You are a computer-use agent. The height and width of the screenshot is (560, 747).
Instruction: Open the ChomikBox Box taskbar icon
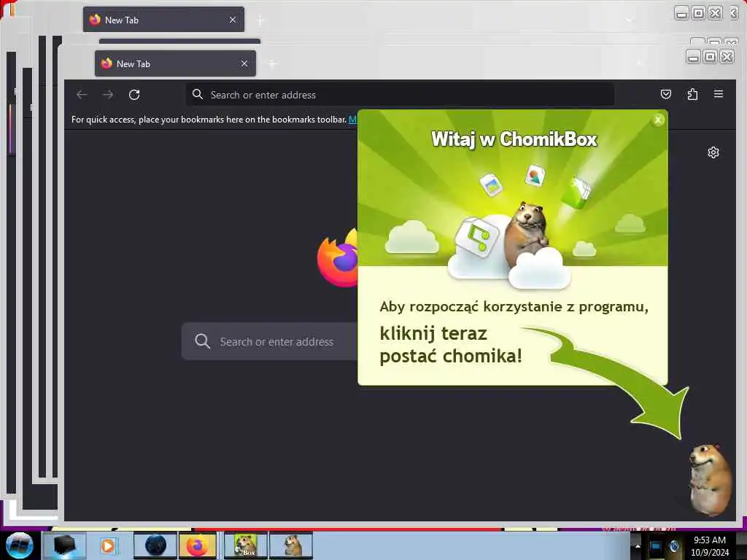click(x=246, y=545)
